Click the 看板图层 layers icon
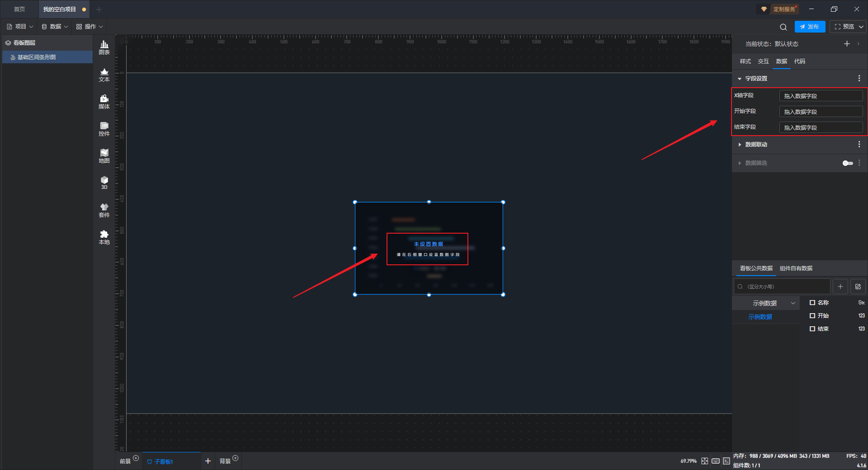Screen dimensions: 868x470 (8, 43)
